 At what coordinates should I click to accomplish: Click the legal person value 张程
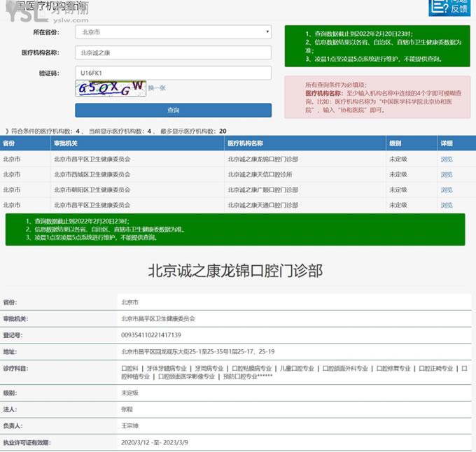pos(127,409)
